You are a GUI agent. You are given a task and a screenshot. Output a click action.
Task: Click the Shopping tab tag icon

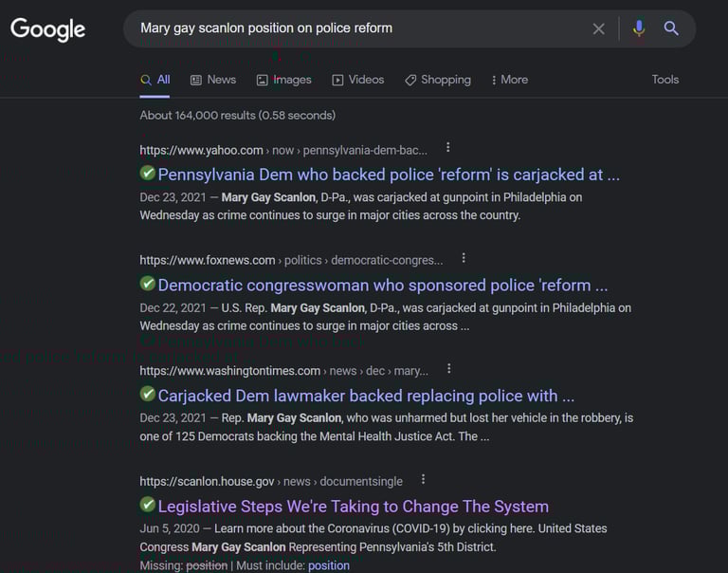click(x=410, y=81)
